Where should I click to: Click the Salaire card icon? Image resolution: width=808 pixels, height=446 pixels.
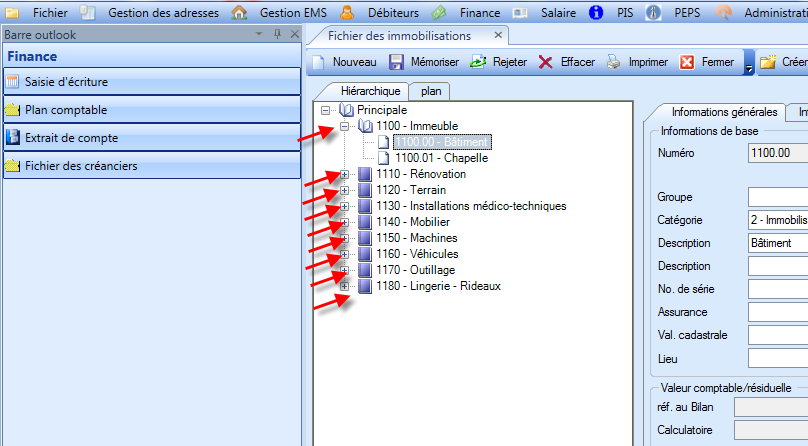pyautogui.click(x=520, y=12)
